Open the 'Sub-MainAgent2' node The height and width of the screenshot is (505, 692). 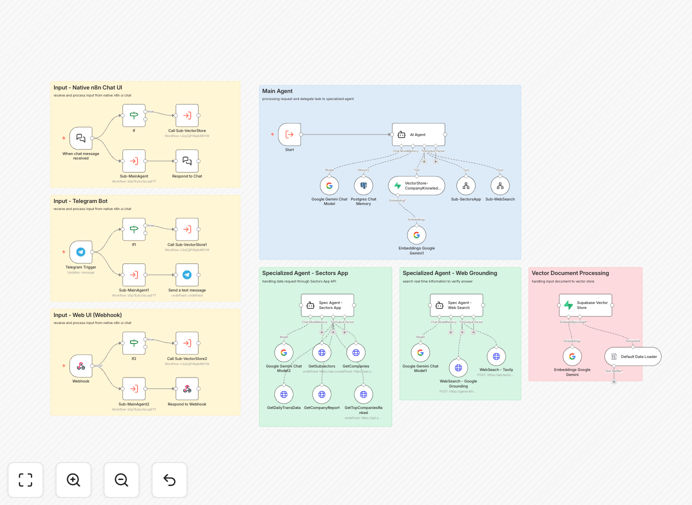pos(134,388)
